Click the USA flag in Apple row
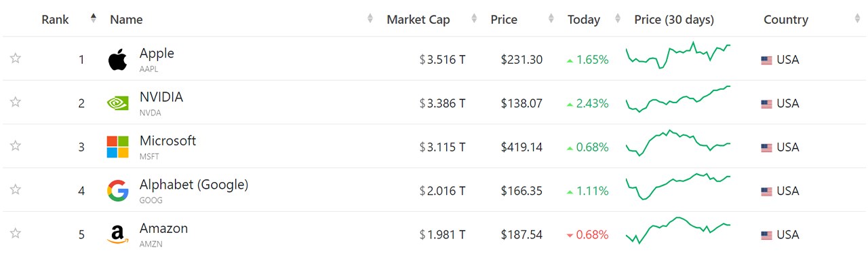 pyautogui.click(x=766, y=60)
